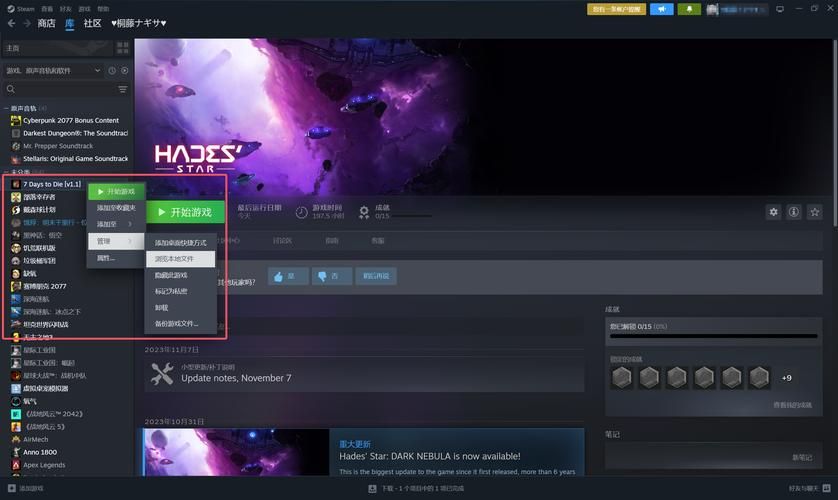Open the advanced filter lines icon
Screen dimensions: 838x500
122,89
